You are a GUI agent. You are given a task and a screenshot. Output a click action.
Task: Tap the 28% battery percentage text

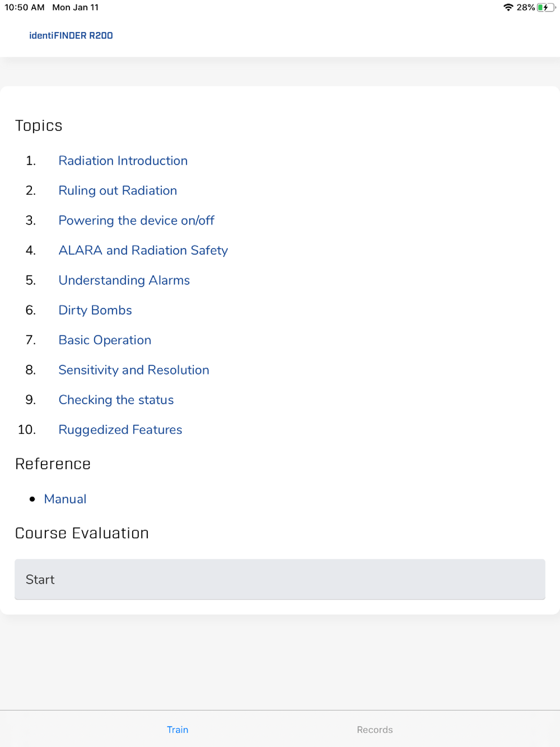pos(525,7)
